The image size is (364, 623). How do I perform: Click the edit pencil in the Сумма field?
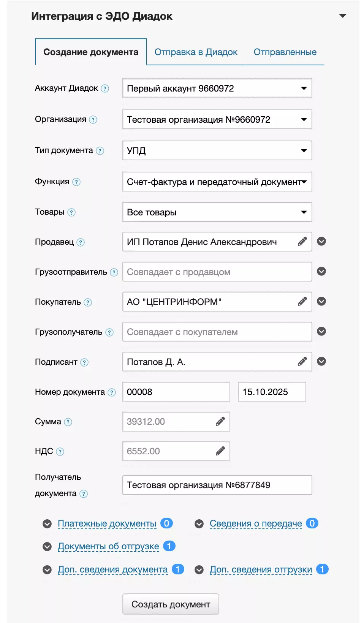coord(220,421)
